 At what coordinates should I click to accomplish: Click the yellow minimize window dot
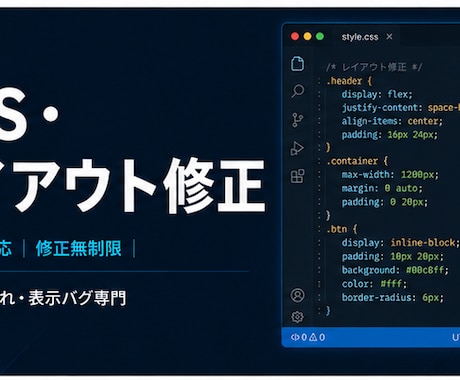pyautogui.click(x=307, y=36)
